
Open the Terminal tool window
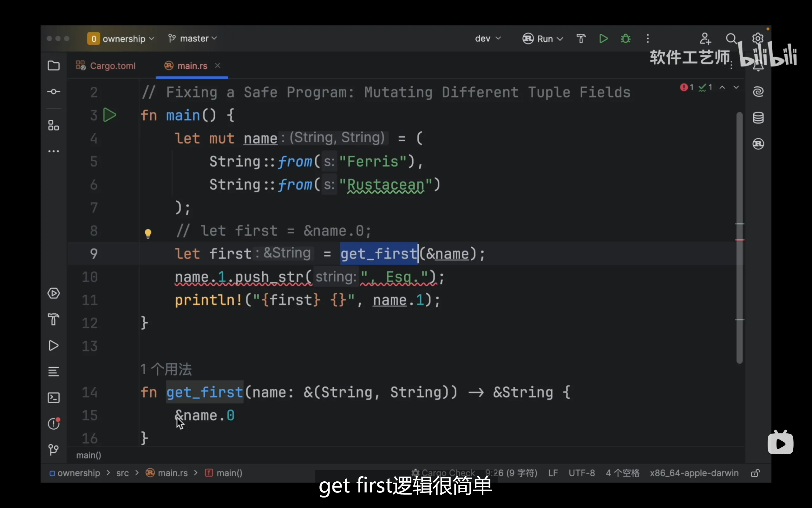[x=54, y=398]
